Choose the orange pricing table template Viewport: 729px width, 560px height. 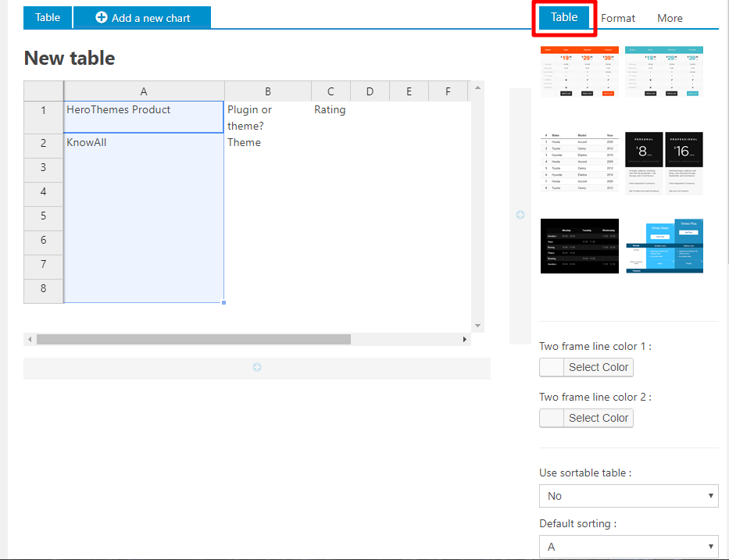click(579, 71)
